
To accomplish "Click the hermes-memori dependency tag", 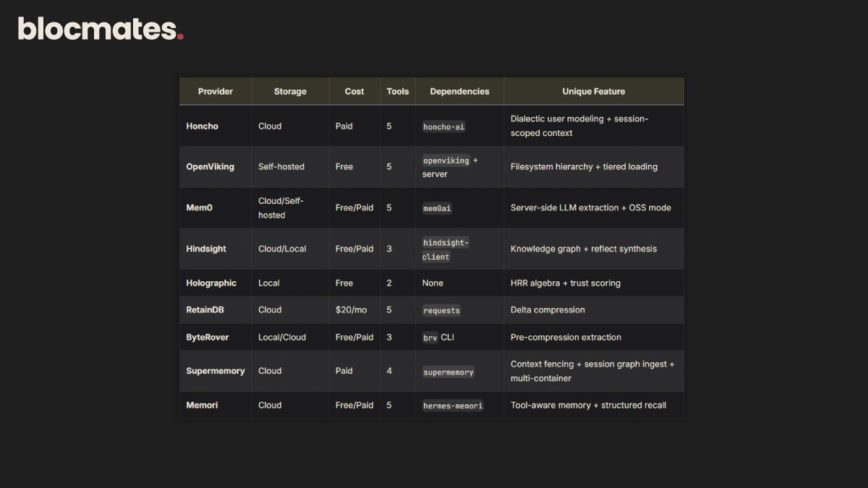I will (453, 406).
